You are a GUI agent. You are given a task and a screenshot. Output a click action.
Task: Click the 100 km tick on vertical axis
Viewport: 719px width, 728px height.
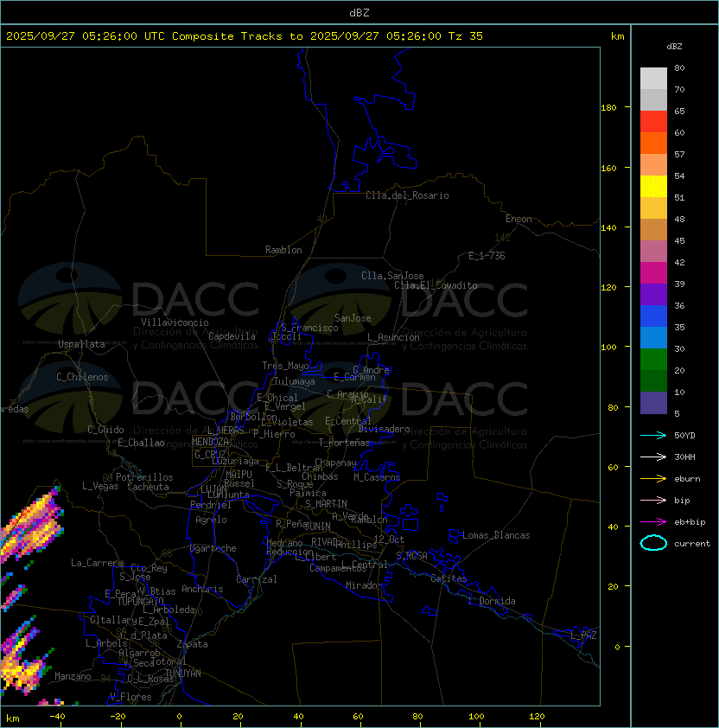(608, 348)
